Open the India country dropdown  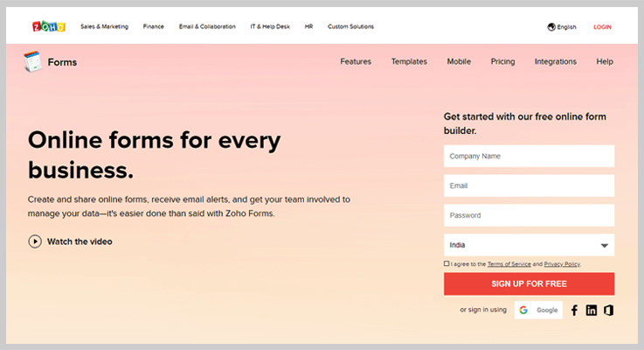(529, 245)
